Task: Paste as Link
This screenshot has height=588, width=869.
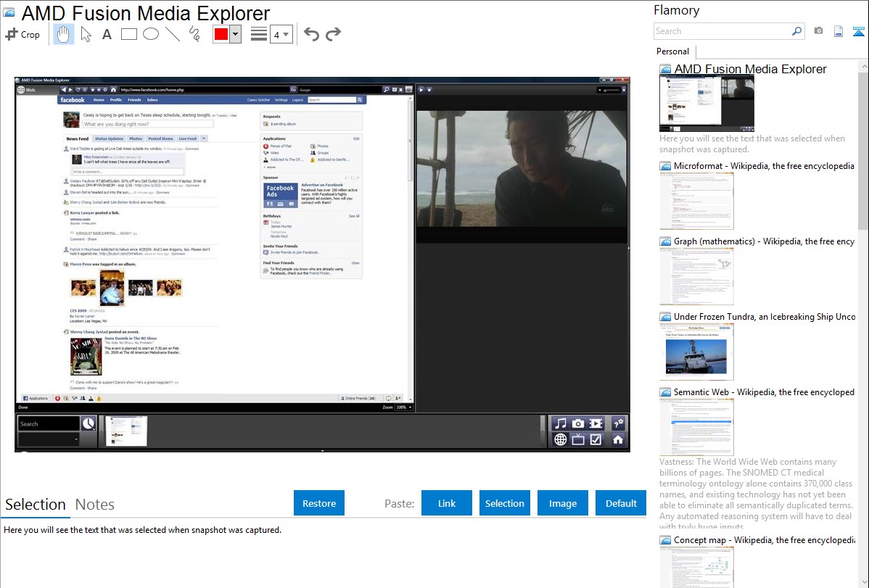Action: pos(447,503)
